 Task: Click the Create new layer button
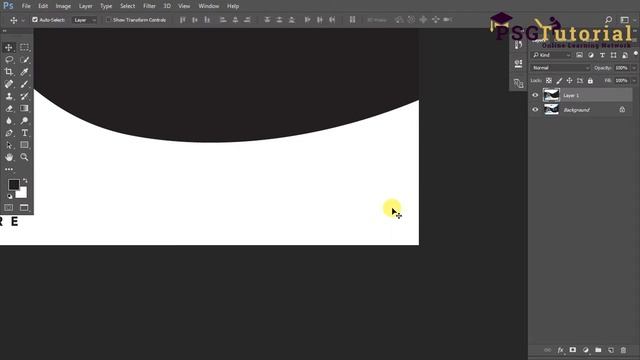611,350
